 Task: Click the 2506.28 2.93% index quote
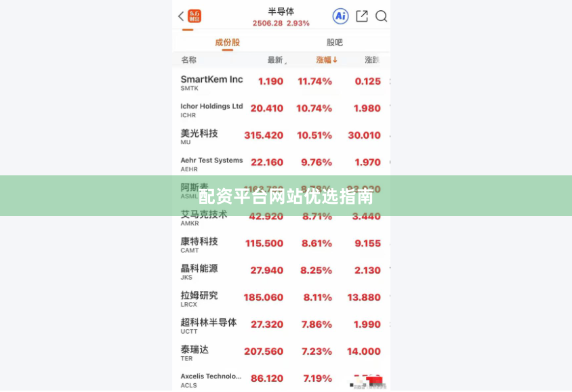tap(281, 23)
